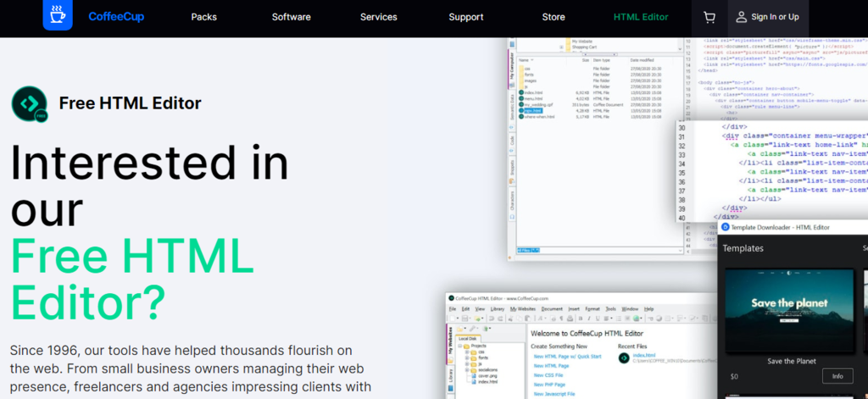Click New HTML Page w/ Quick Start
The width and height of the screenshot is (868, 399).
[567, 357]
